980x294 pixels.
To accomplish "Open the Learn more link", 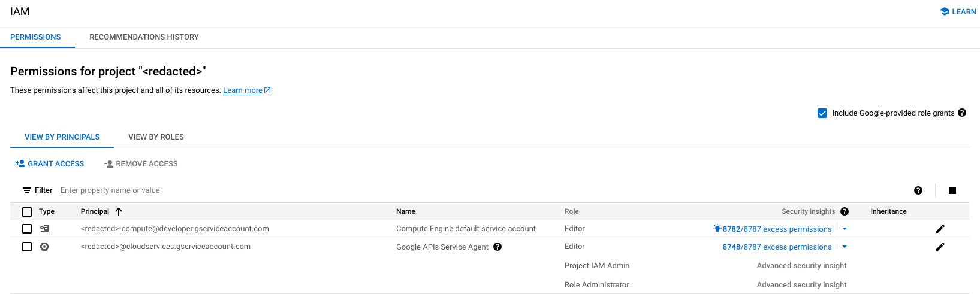I will (243, 90).
